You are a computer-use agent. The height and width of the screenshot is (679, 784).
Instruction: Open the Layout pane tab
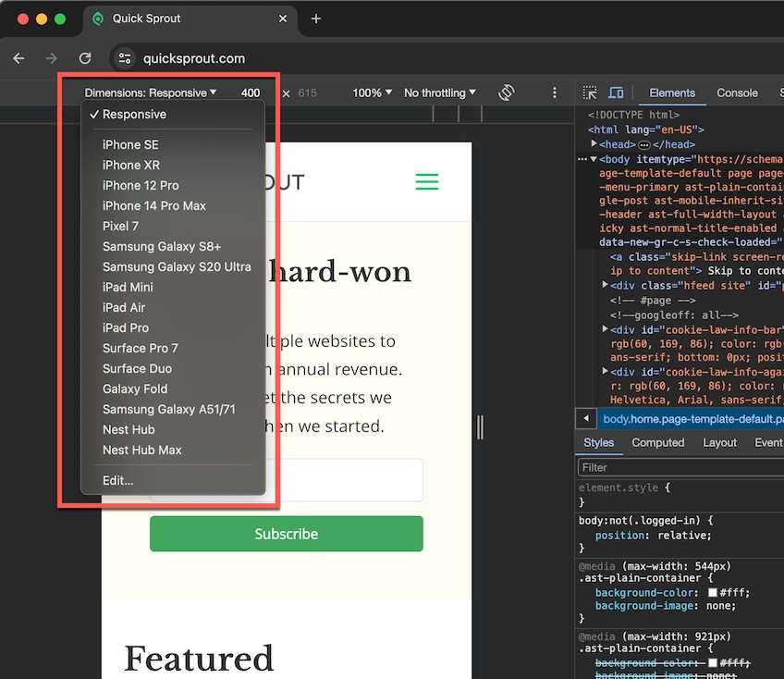point(719,442)
